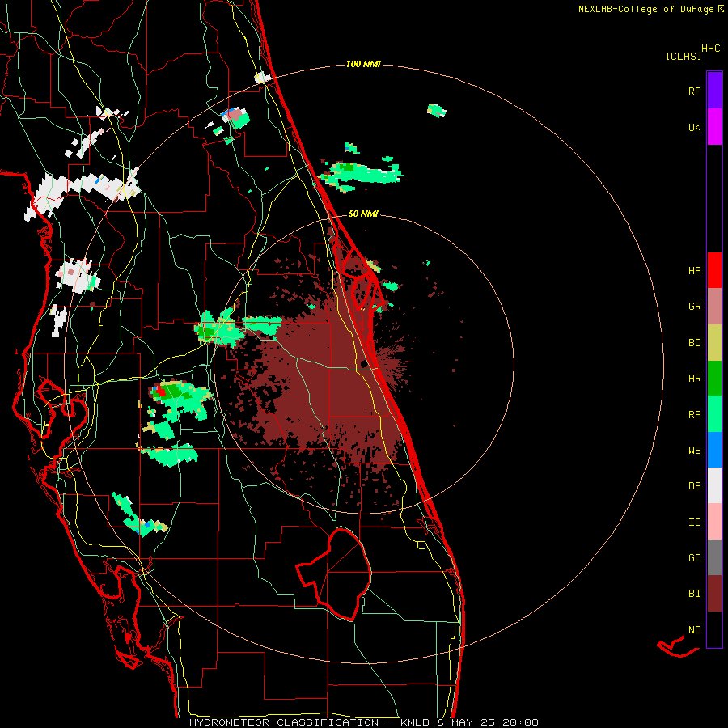Click the ND black legend swatch
Image resolution: width=728 pixels, height=728 pixels.
pyautogui.click(x=714, y=629)
